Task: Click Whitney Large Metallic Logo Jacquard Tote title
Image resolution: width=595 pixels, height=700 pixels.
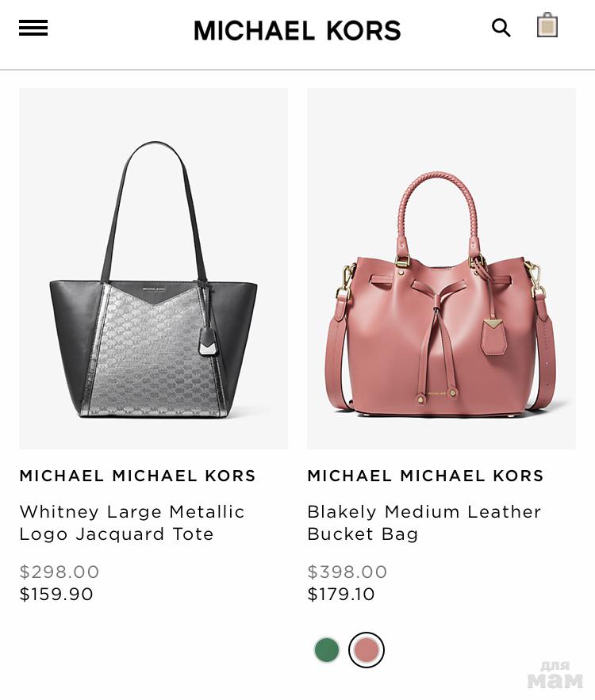Action: (132, 522)
